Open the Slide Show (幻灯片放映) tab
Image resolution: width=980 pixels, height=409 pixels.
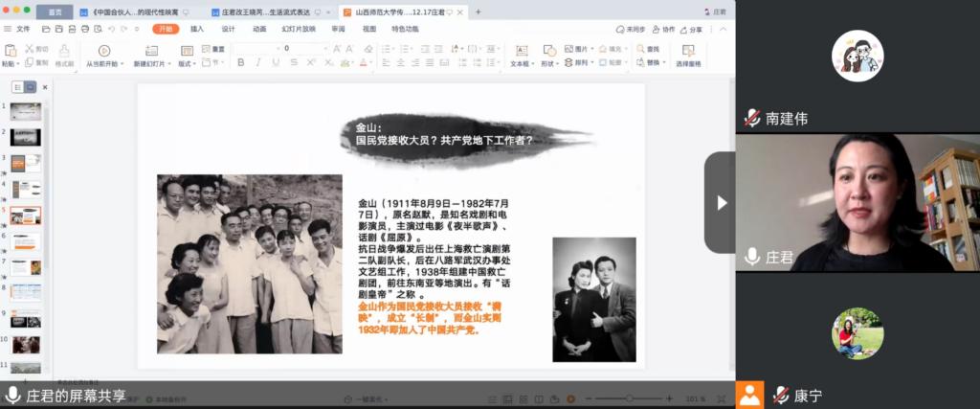[298, 30]
